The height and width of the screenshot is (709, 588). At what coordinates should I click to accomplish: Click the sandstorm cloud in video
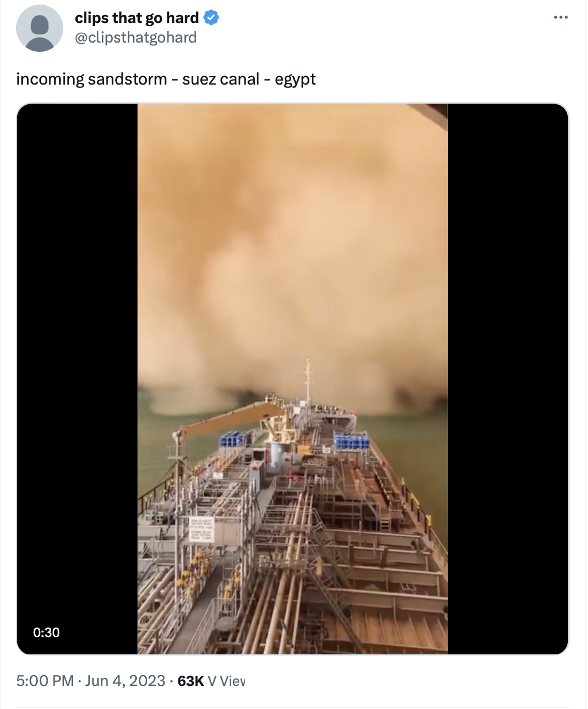[292, 247]
